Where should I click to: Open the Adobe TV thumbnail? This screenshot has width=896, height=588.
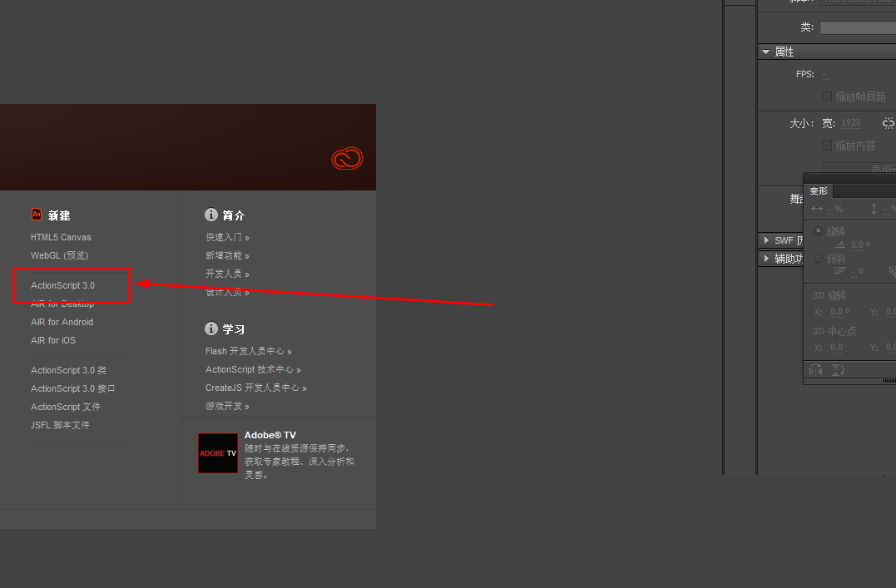(x=218, y=453)
